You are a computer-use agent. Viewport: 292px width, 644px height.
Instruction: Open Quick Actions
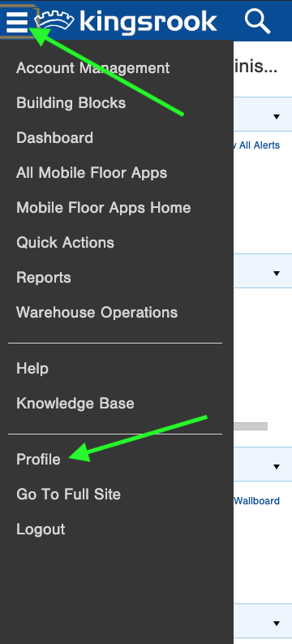(65, 243)
